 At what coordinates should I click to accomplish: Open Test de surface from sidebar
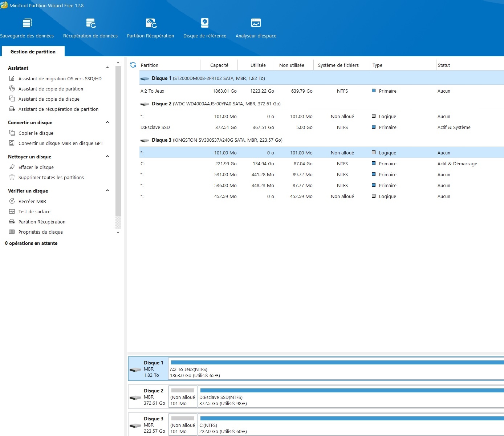(x=34, y=211)
